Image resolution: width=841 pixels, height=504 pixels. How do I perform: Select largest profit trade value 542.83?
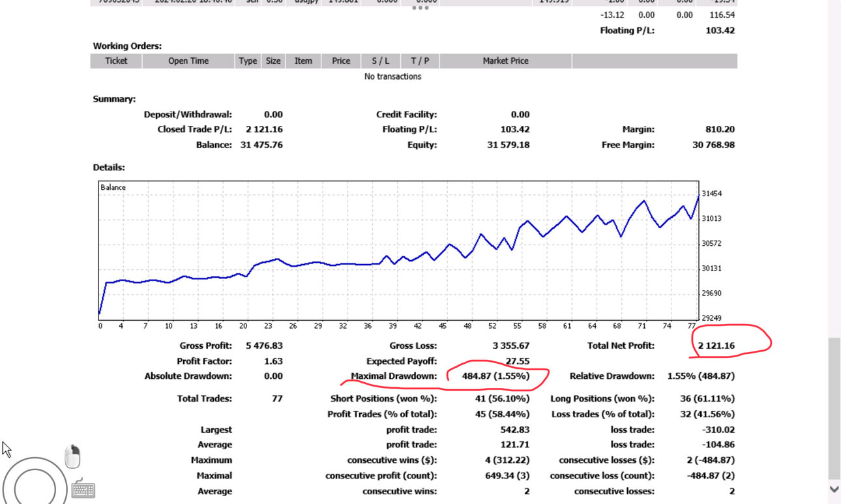coord(515,430)
